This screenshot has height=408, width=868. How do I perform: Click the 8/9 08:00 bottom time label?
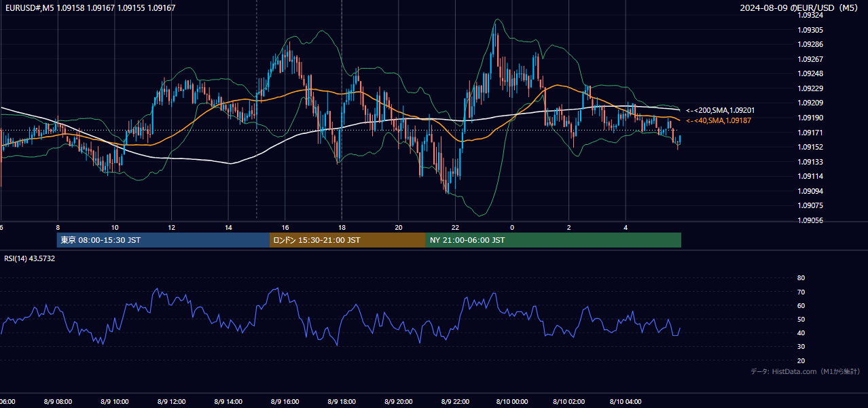coord(58,401)
